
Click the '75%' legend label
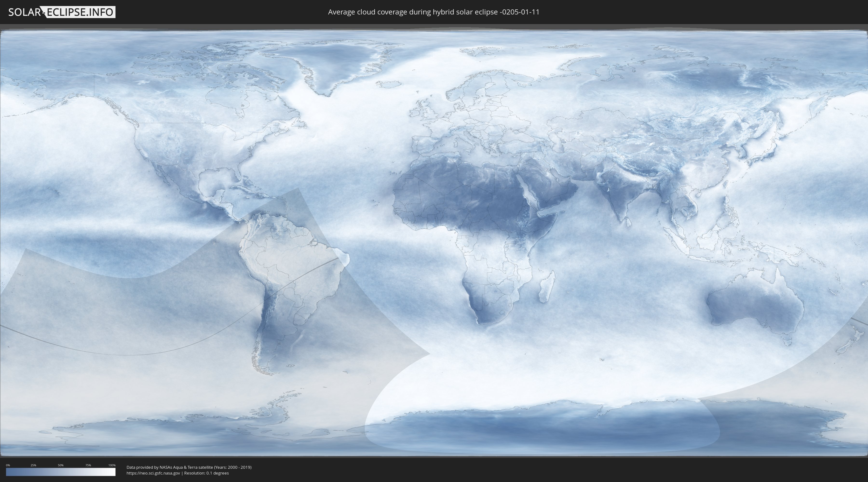point(88,465)
